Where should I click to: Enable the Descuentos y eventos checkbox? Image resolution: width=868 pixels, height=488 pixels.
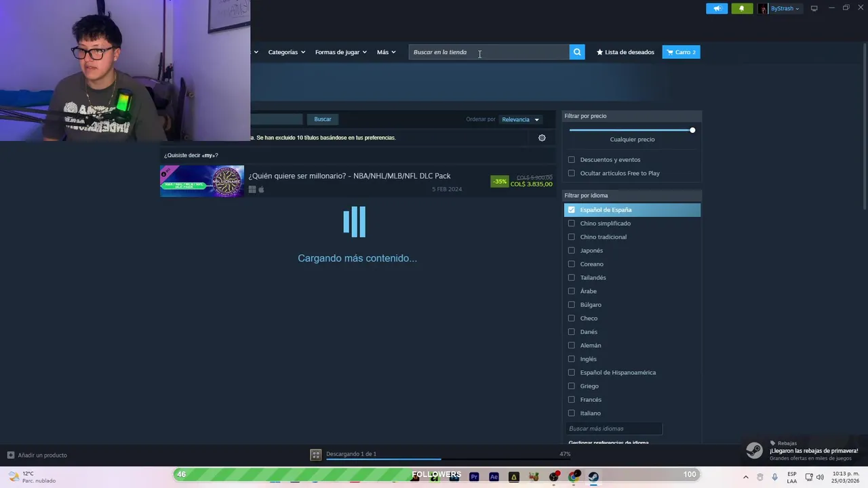(x=572, y=159)
